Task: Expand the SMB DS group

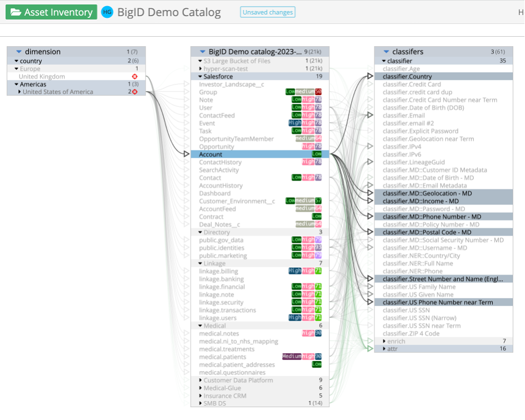Action: [200, 403]
